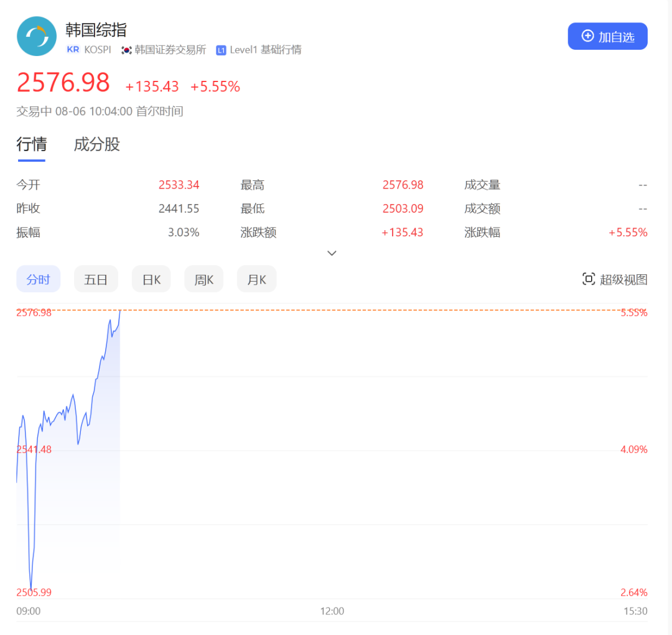
Task: Click the 涨跌幅 label in quote table
Action: click(482, 232)
